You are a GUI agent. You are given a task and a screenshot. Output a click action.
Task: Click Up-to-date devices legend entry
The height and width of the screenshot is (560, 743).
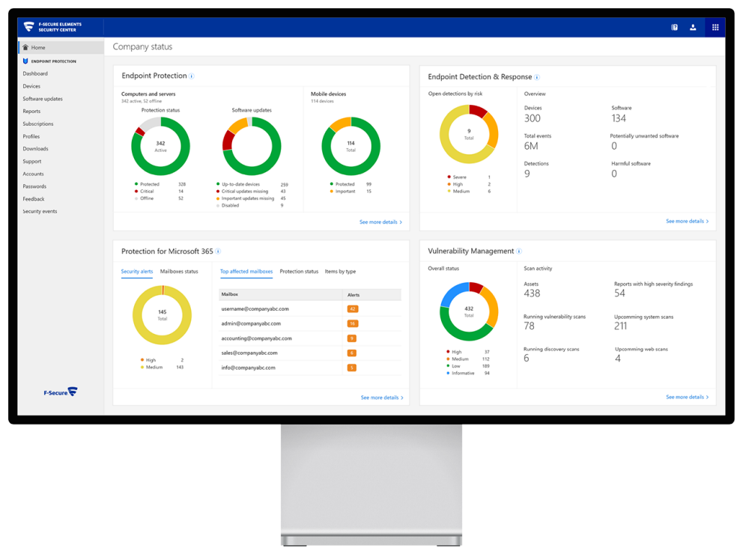point(252,184)
